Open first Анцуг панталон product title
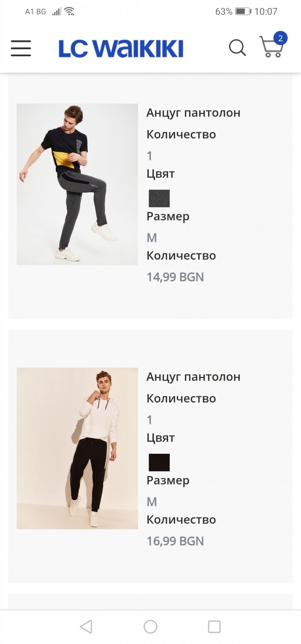The image size is (301, 644). [193, 113]
